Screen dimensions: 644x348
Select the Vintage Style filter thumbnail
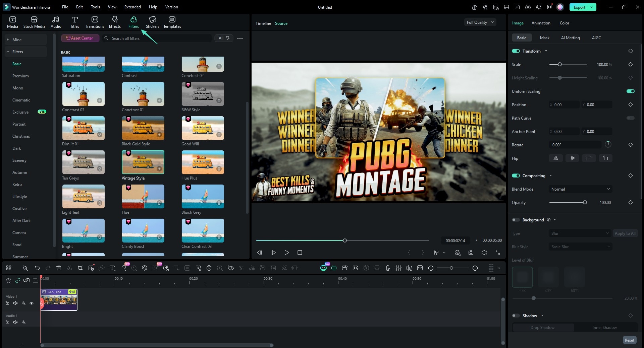click(143, 162)
